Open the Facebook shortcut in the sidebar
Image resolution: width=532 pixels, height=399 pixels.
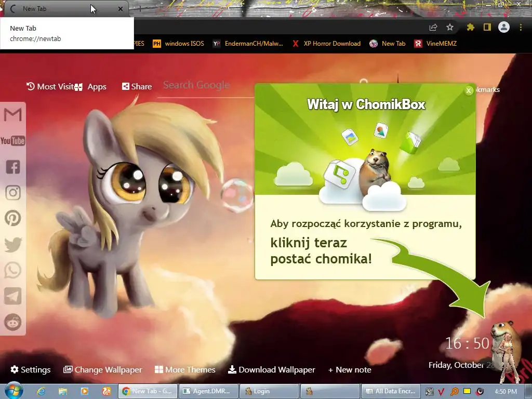(13, 167)
